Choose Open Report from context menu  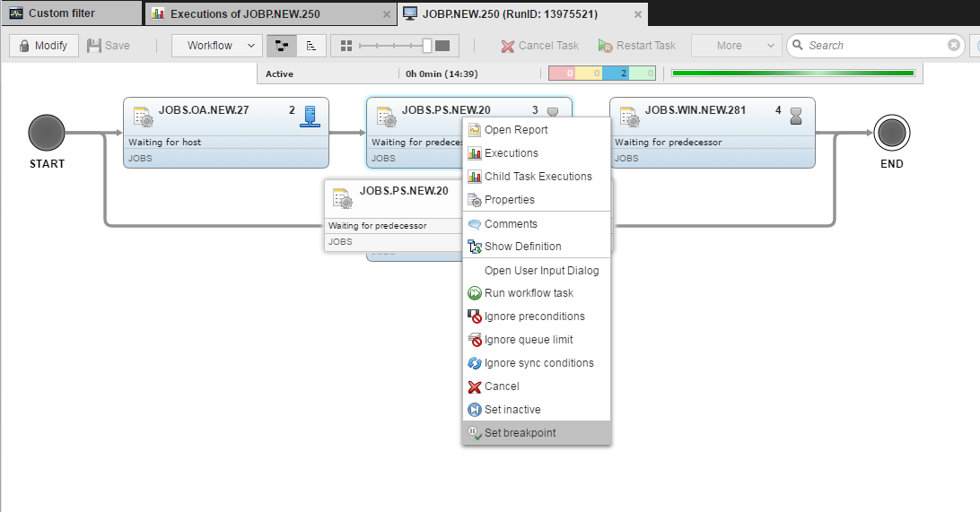(x=516, y=130)
